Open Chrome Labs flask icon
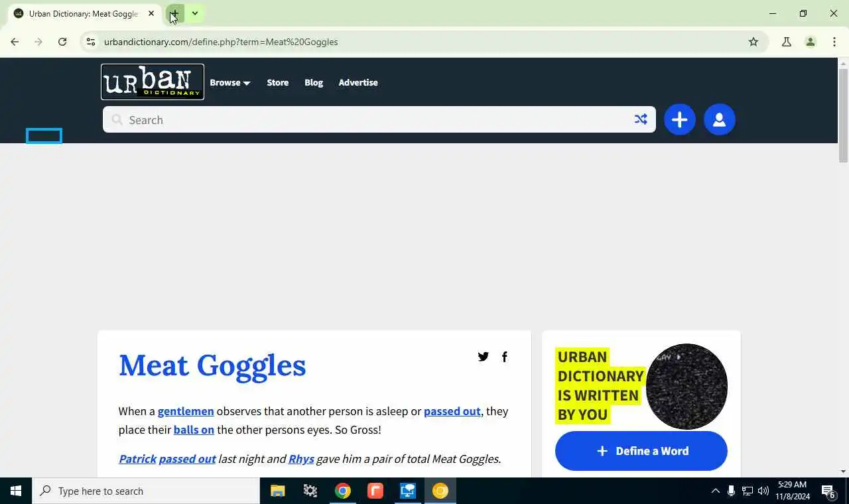 787,42
